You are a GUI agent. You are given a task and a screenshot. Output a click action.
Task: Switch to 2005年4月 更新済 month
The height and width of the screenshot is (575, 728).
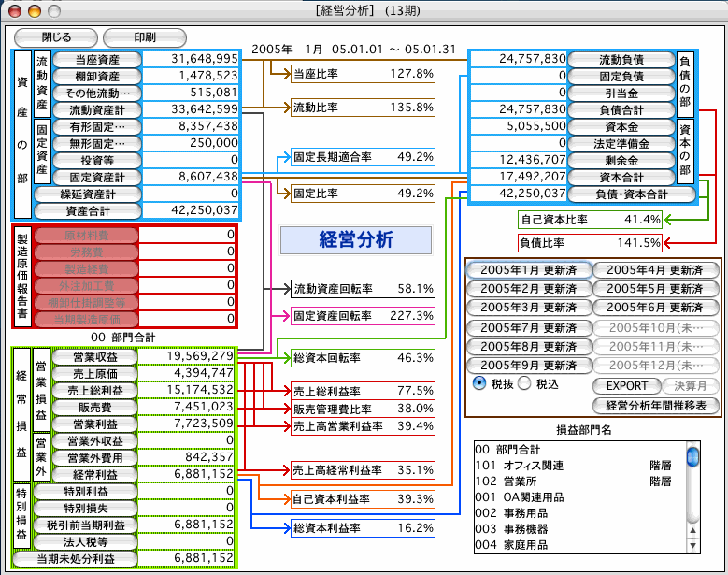656,270
